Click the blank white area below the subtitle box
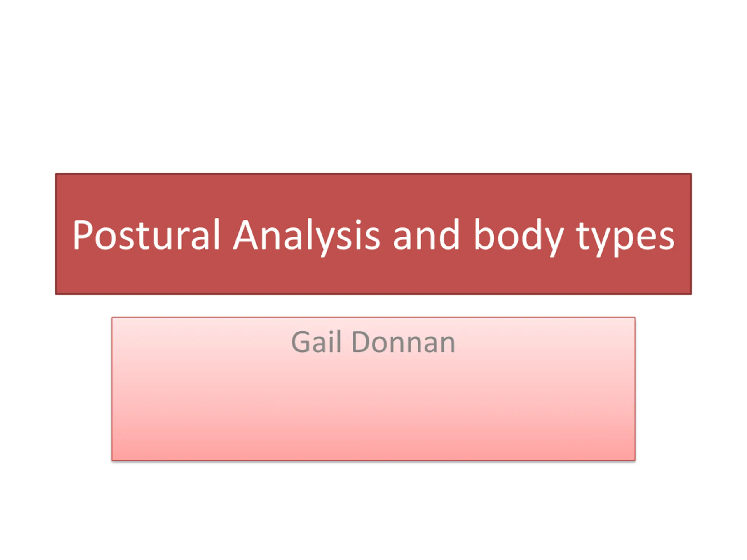 pos(373,510)
